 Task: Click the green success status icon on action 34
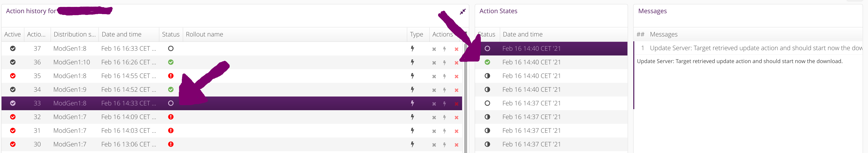point(171,89)
